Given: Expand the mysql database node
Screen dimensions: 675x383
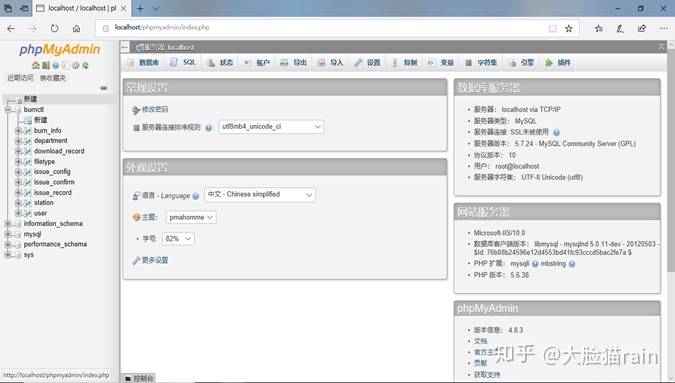Looking at the screenshot, I should tap(8, 234).
